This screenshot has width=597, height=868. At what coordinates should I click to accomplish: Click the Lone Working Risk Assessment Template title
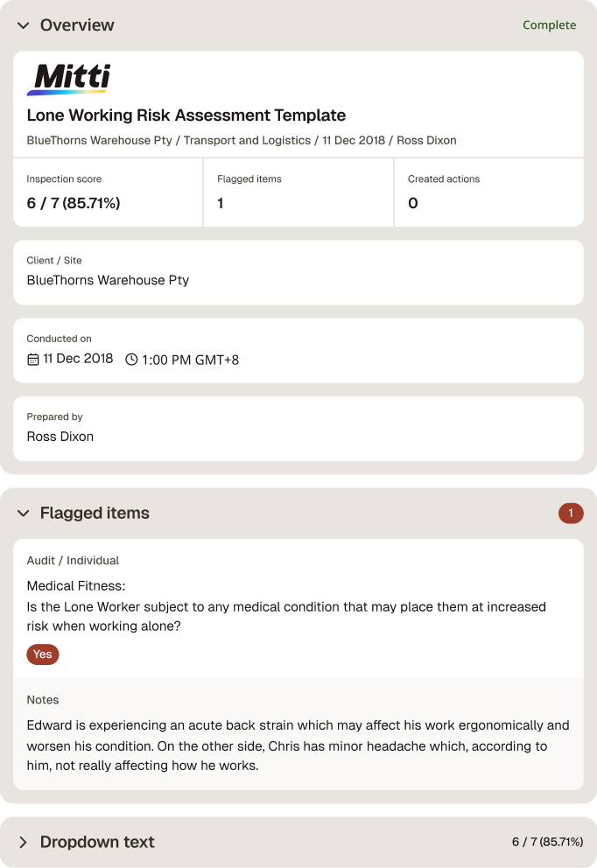tap(186, 115)
